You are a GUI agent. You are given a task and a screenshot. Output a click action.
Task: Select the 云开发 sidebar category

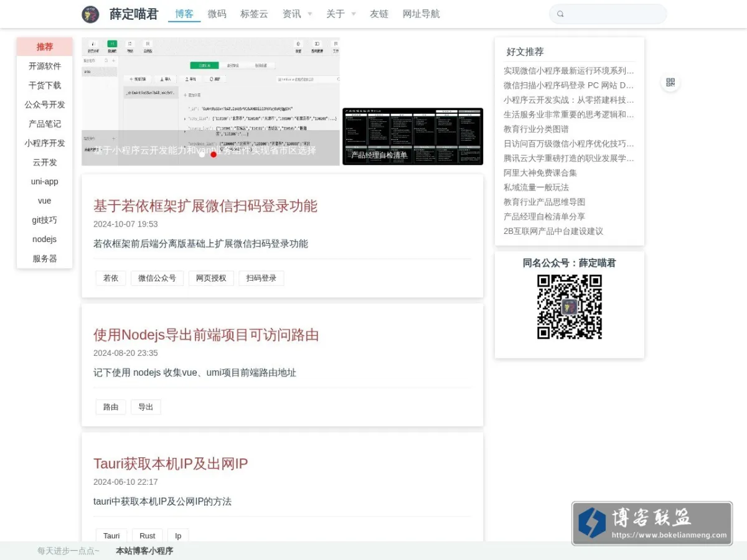coord(45,162)
